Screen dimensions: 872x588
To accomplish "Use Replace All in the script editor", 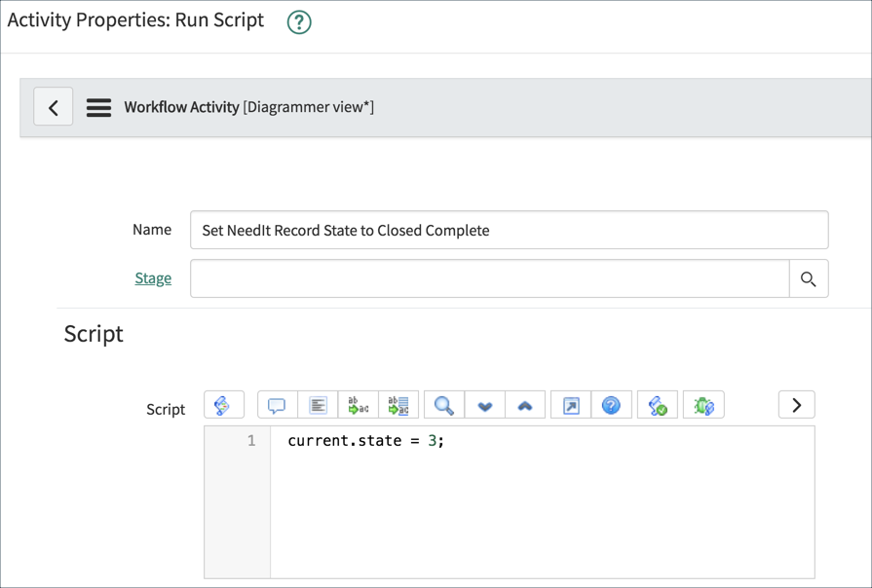I will coord(397,404).
